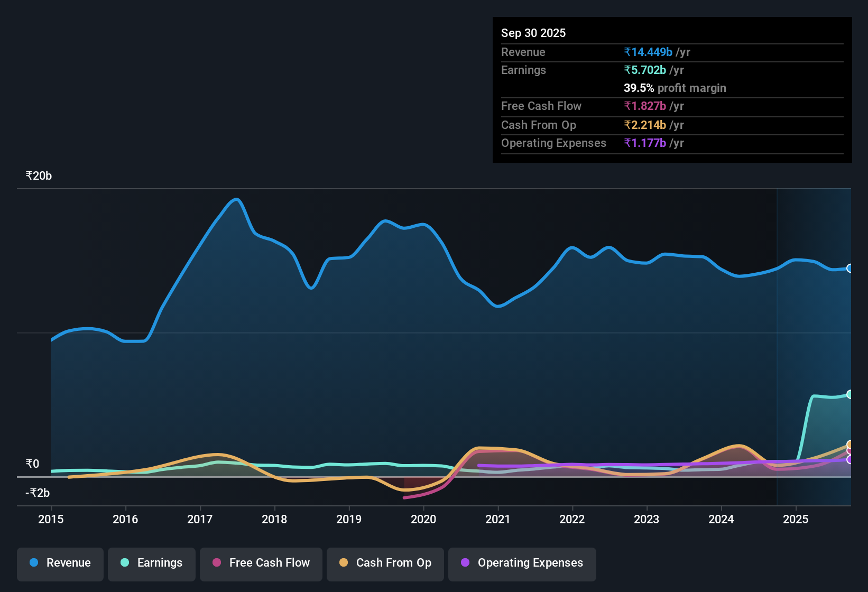The image size is (868, 592).
Task: Toggle the Revenue series visibility
Action: pyautogui.click(x=60, y=563)
